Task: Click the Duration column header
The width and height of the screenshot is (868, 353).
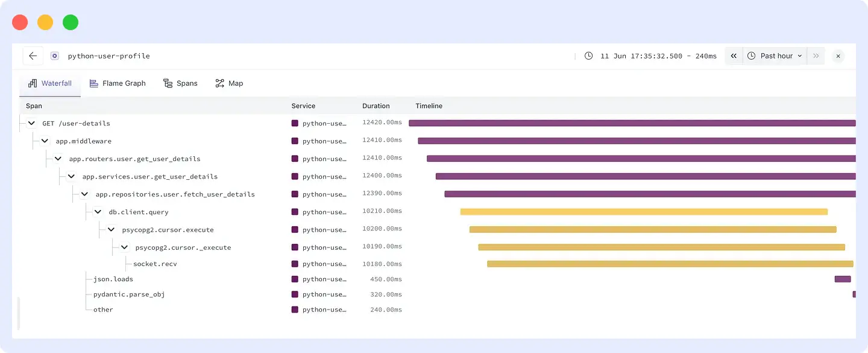Action: [376, 106]
